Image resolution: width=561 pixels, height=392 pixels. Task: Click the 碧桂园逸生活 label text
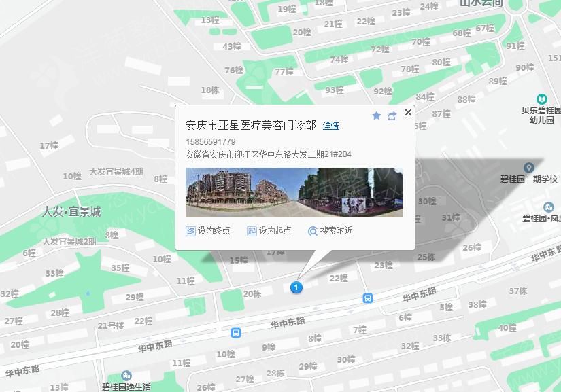[x=126, y=387]
